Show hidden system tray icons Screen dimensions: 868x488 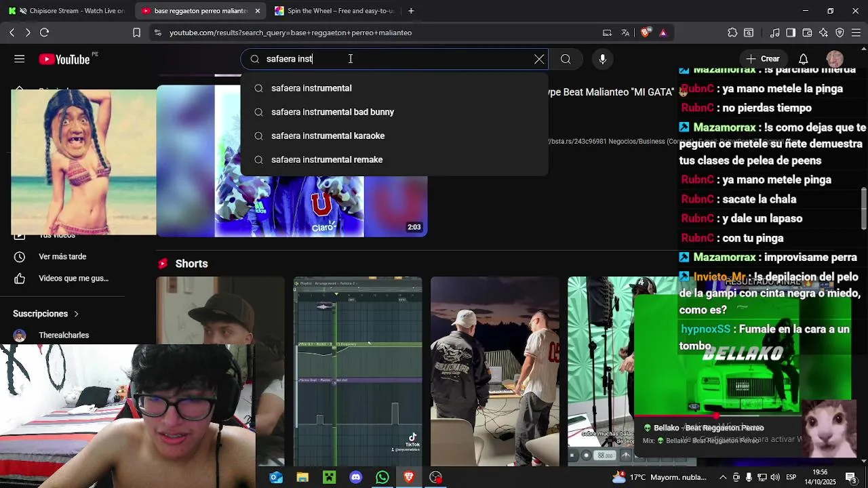(723, 477)
